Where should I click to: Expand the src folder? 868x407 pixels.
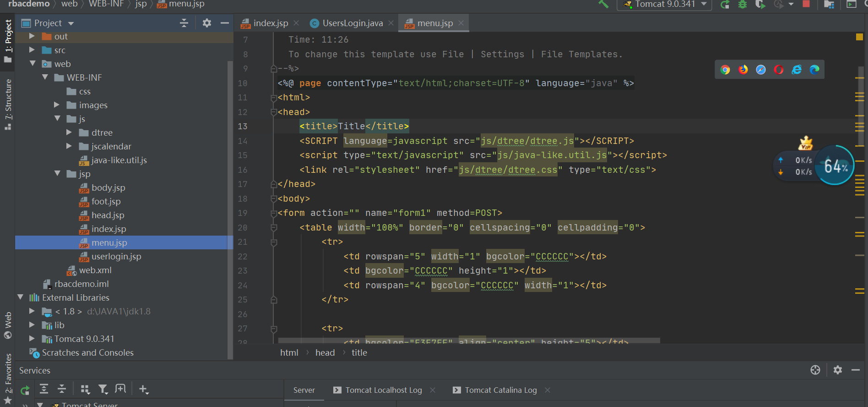pos(32,50)
